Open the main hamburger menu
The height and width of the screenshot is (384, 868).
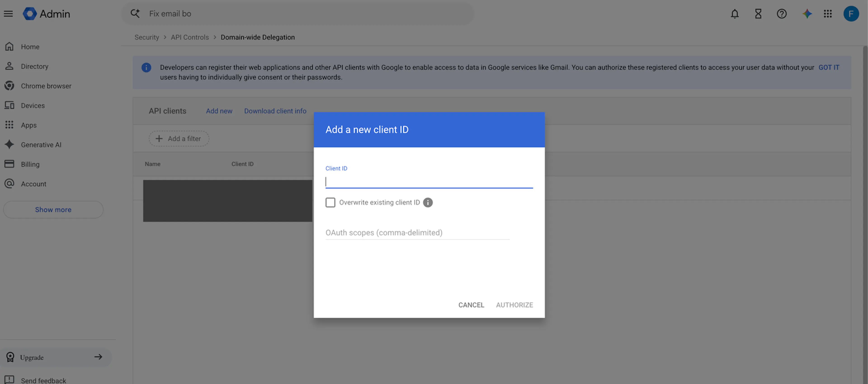point(8,14)
